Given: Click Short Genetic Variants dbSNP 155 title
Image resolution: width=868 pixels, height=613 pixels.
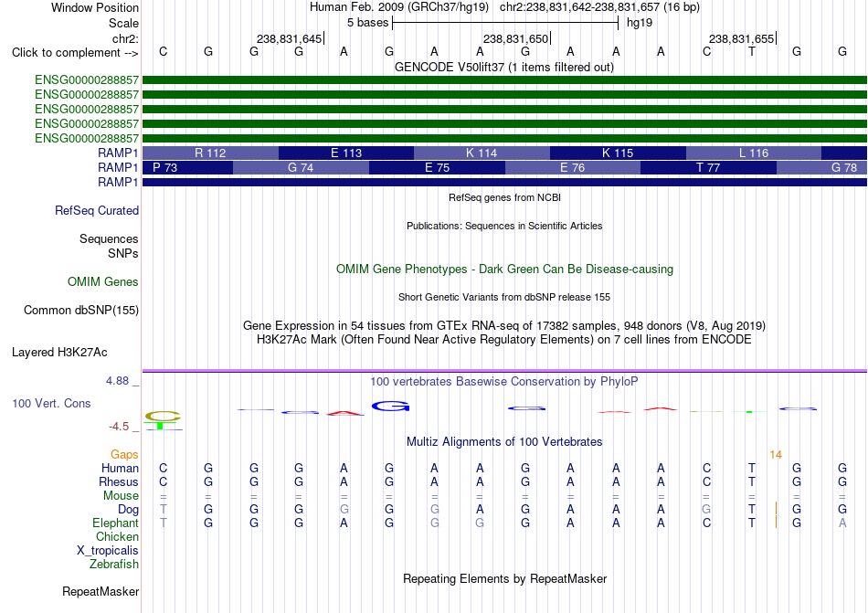Looking at the screenshot, I should click(504, 297).
